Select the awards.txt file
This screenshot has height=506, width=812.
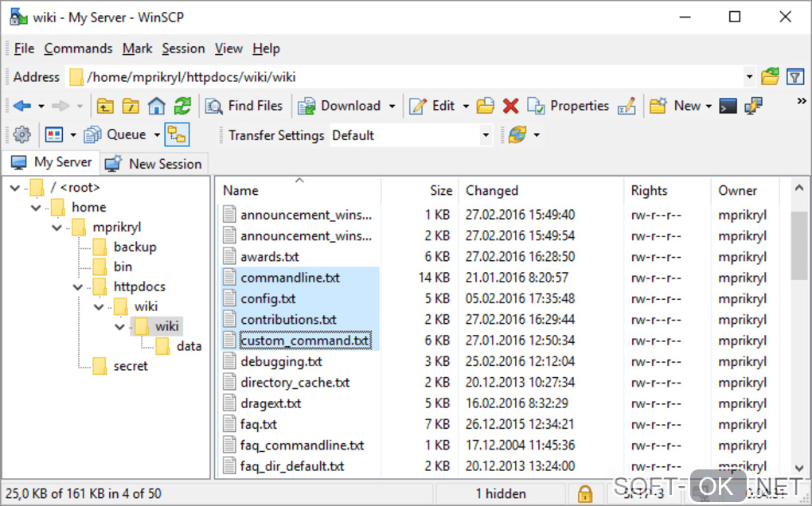[270, 257]
